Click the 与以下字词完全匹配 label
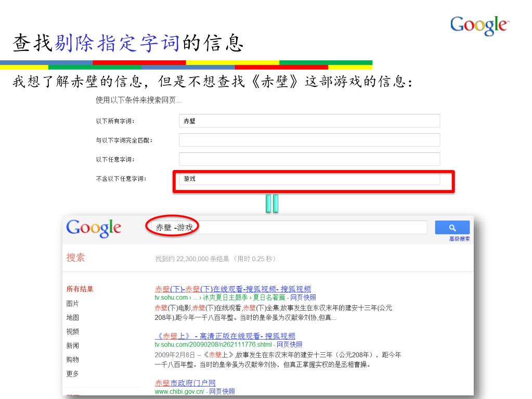 [124, 140]
